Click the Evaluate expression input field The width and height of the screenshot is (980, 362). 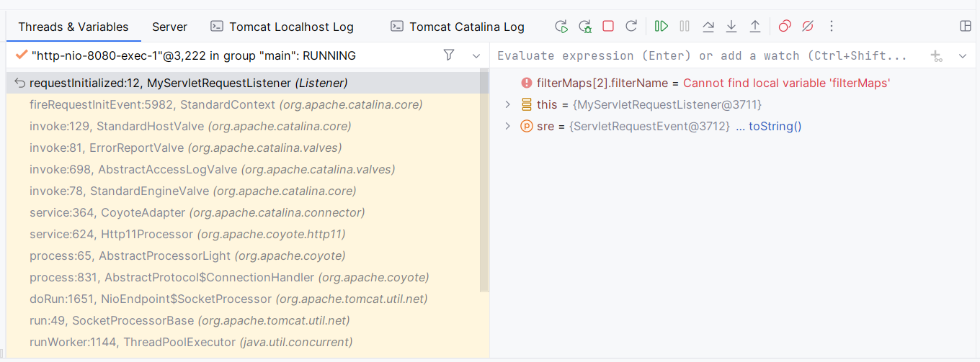703,55
